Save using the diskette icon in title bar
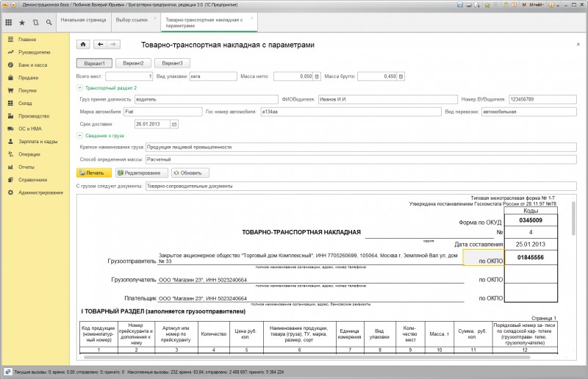The height and width of the screenshot is (379, 588). [x=460, y=5]
